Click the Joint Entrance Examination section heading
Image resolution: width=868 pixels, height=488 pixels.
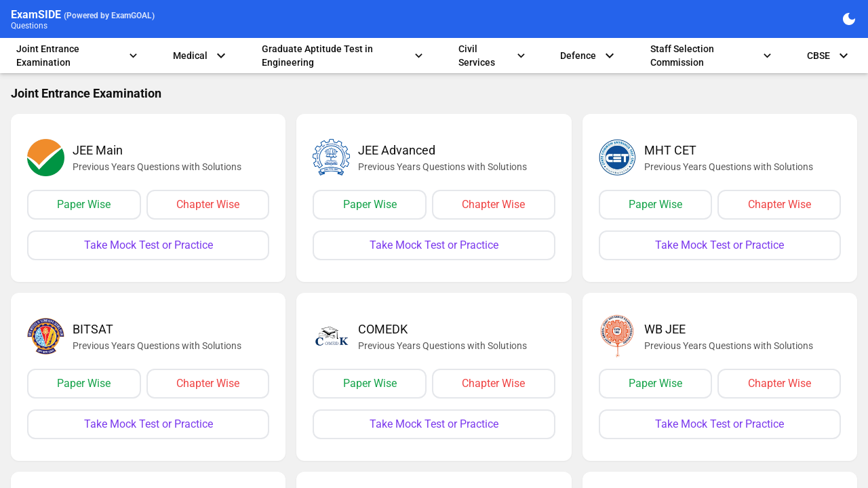[x=86, y=94]
